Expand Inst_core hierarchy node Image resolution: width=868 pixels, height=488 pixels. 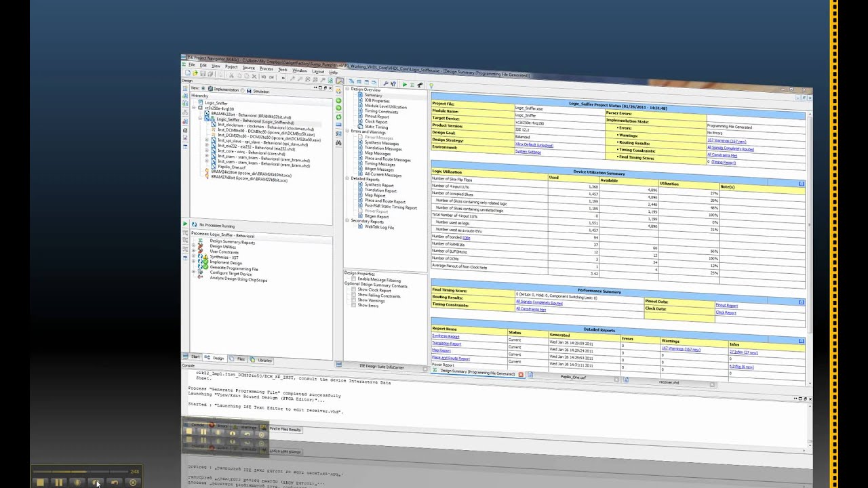[207, 150]
